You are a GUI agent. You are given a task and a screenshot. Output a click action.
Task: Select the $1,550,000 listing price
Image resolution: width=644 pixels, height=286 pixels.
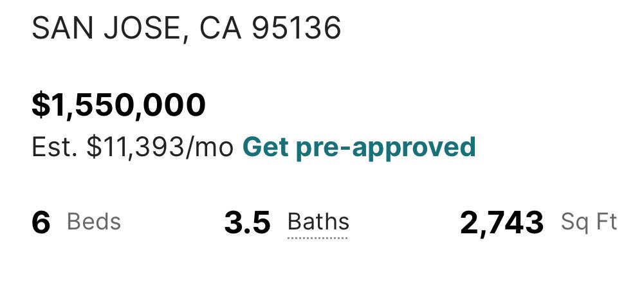pos(118,106)
